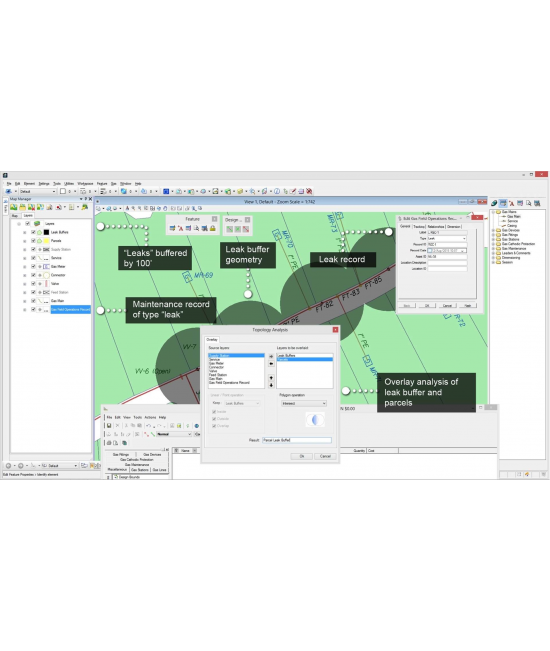Open the Record Date dropdown in edit dialog
Image resolution: width=550 pixels, height=651 pixels.
(462, 251)
